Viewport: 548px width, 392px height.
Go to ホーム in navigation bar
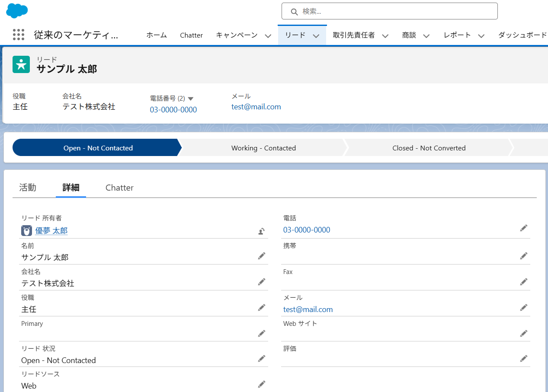157,35
